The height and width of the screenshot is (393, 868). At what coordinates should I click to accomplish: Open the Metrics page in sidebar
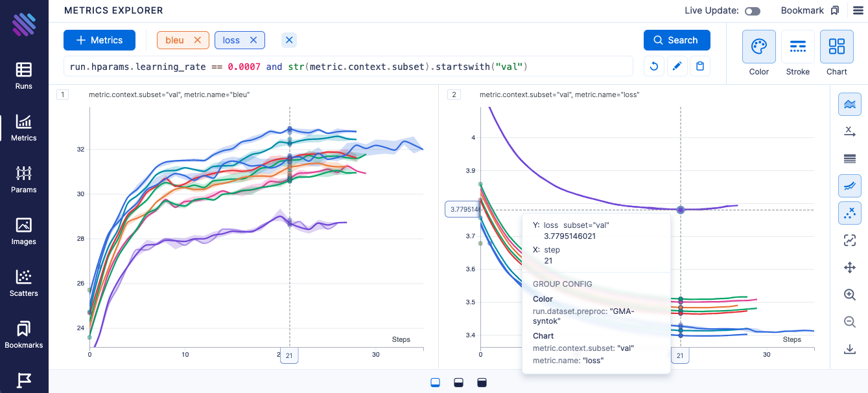24,128
